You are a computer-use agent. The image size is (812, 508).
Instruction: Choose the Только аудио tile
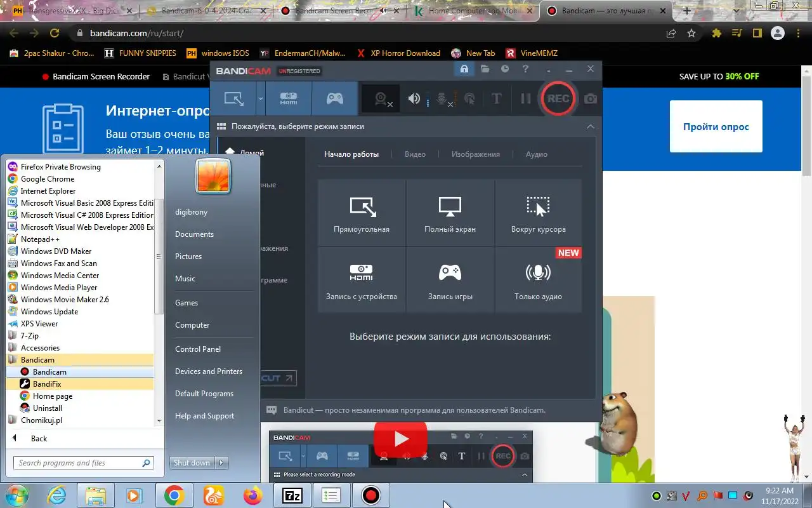(x=538, y=280)
